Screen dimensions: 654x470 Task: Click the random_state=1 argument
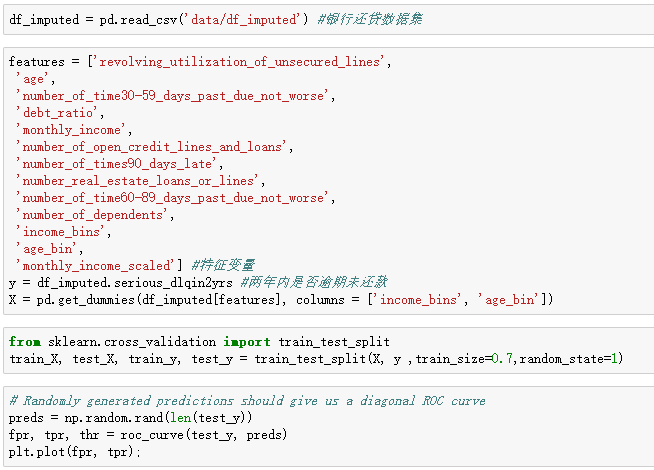(x=569, y=359)
